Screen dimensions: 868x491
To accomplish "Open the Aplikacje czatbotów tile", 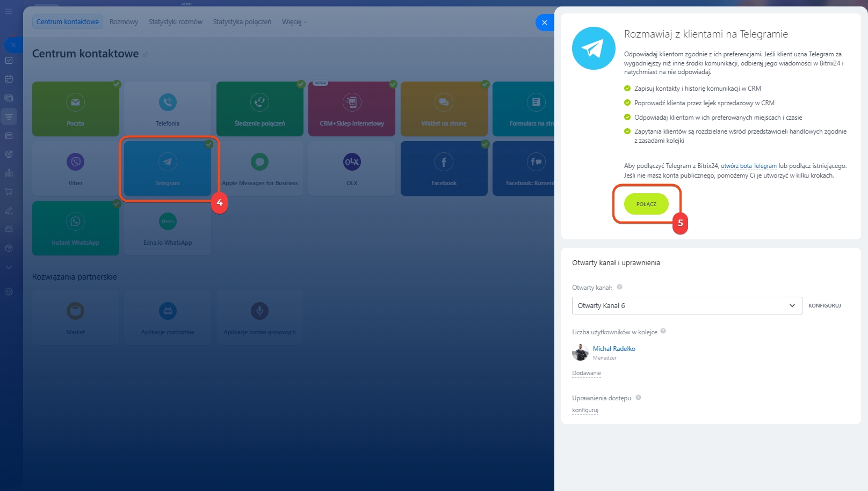I will pos(168,318).
